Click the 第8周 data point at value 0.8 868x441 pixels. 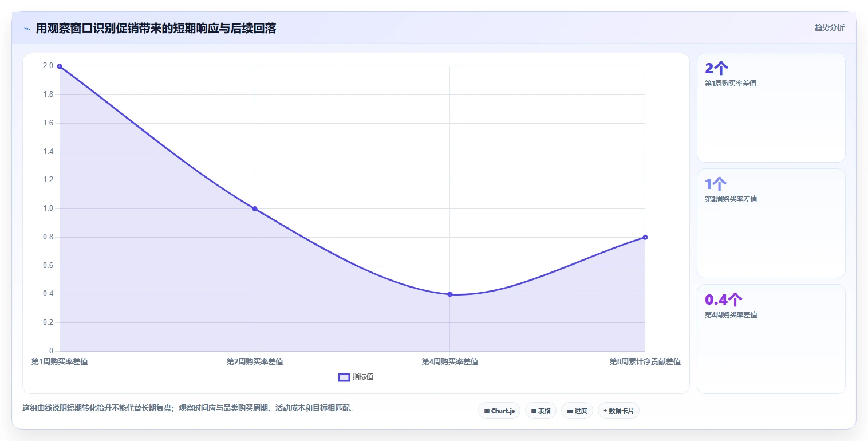tap(645, 237)
